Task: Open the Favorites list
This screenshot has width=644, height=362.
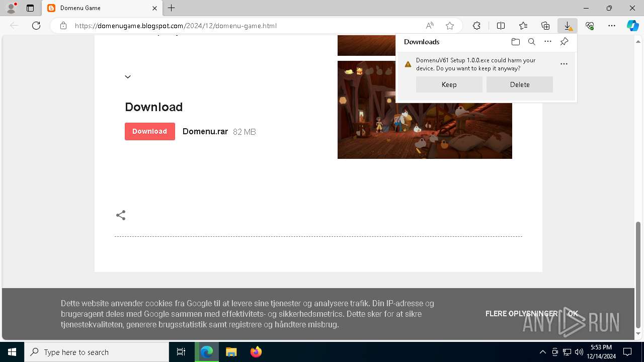Action: click(523, 26)
